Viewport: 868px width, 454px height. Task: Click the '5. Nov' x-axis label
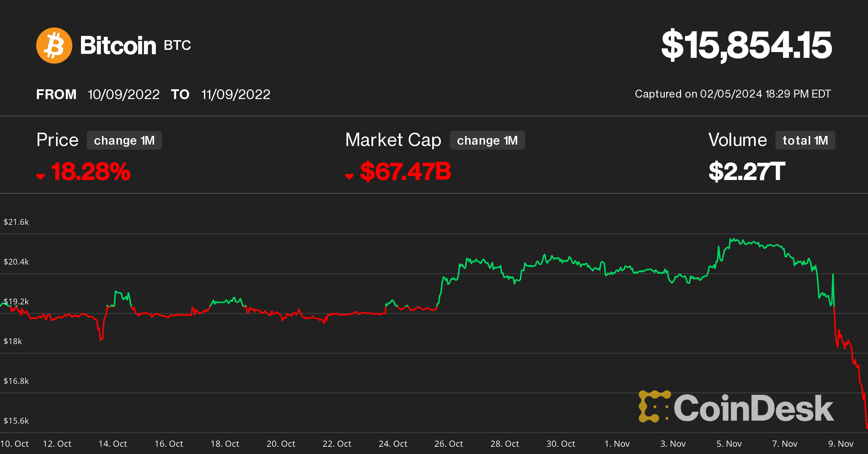point(729,444)
